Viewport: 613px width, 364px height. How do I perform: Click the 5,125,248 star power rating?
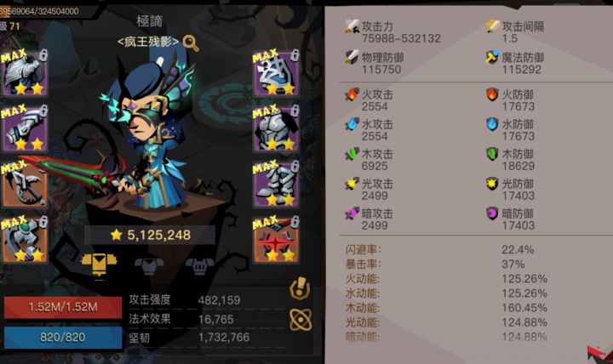tap(150, 235)
